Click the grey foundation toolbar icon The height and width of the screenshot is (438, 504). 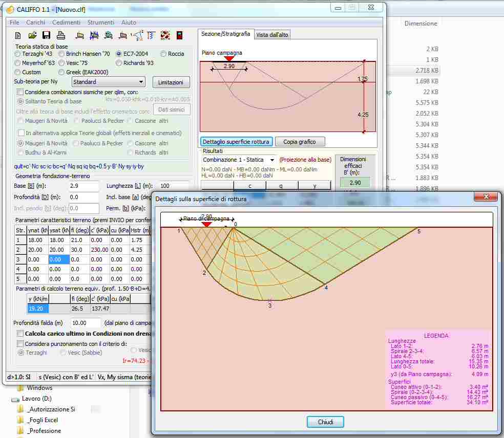click(123, 35)
